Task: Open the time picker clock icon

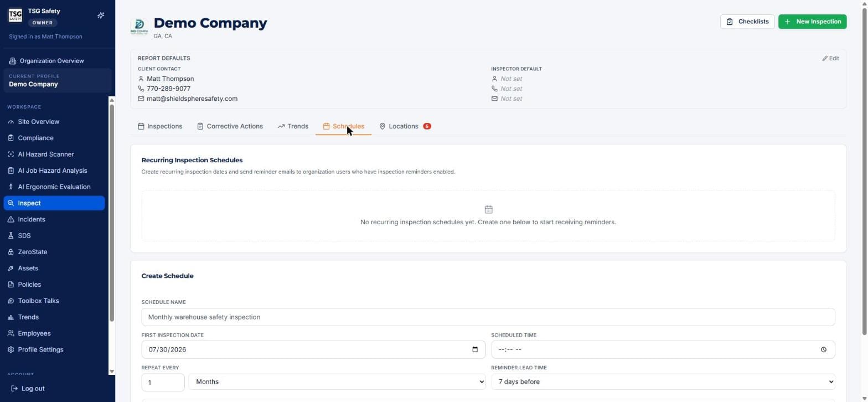Action: (x=824, y=349)
